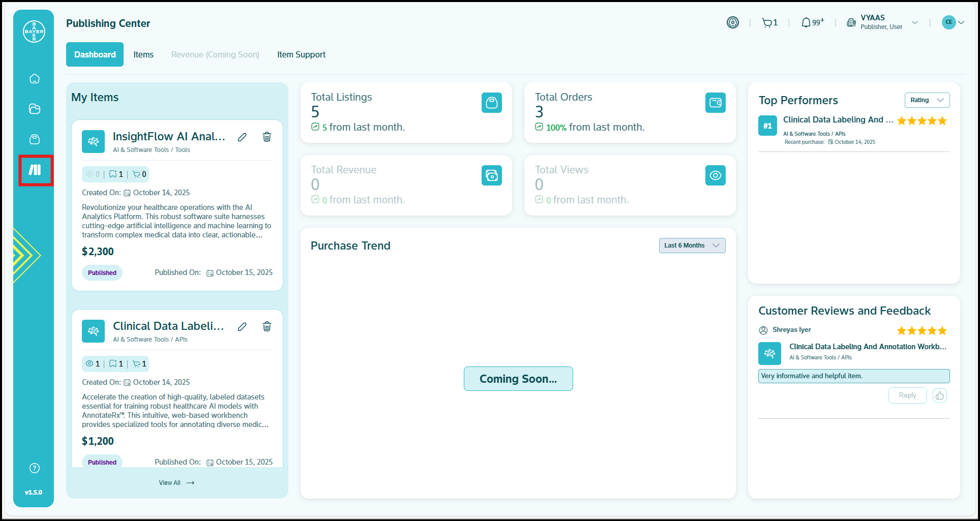Open the shopping cart in header

coord(769,23)
